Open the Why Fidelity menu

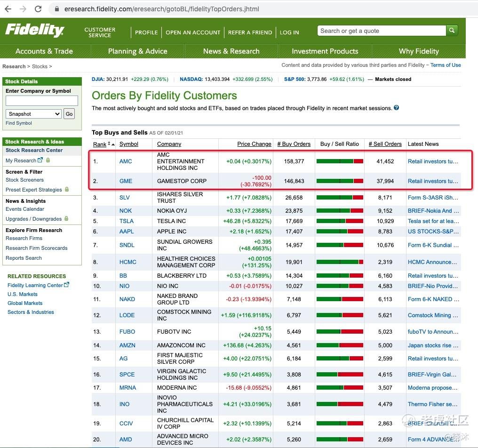coord(419,51)
